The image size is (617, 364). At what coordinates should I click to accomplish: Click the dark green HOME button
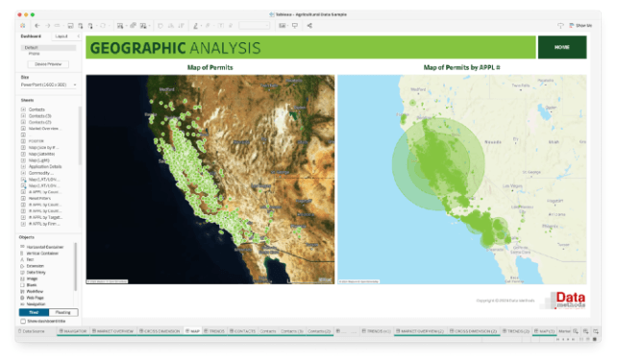click(x=562, y=47)
